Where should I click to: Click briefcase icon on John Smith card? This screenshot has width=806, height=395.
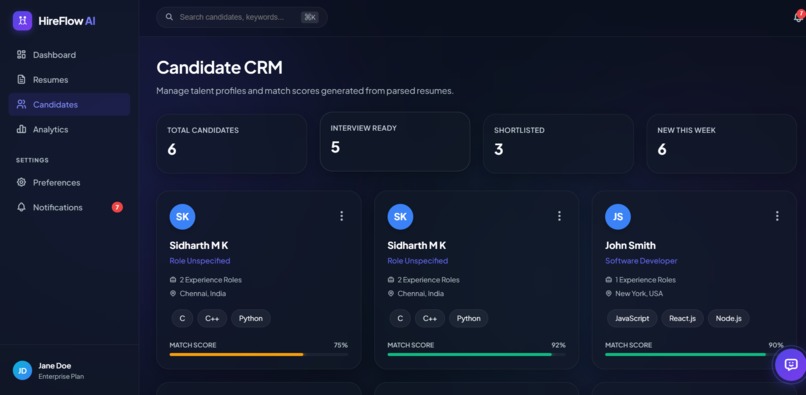click(609, 280)
